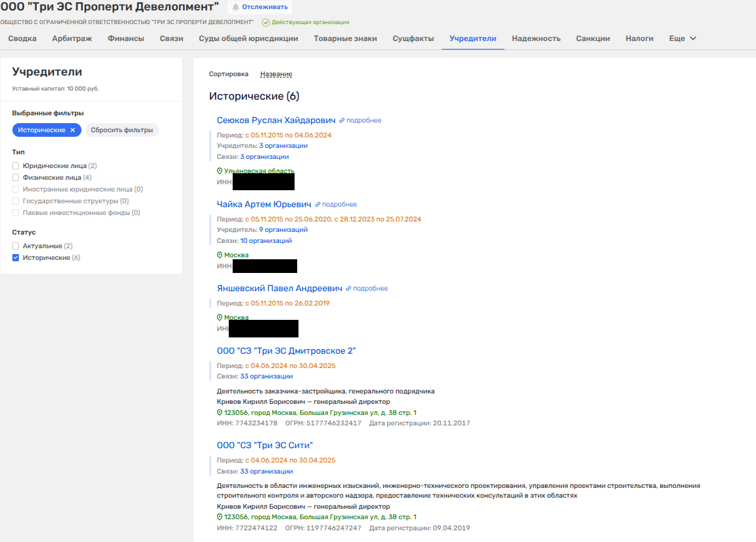Toggle the Актуальные status checkbox
The image size is (756, 542).
(16, 246)
